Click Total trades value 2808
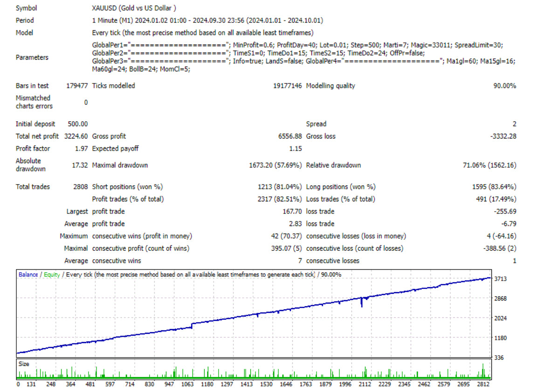 click(81, 187)
